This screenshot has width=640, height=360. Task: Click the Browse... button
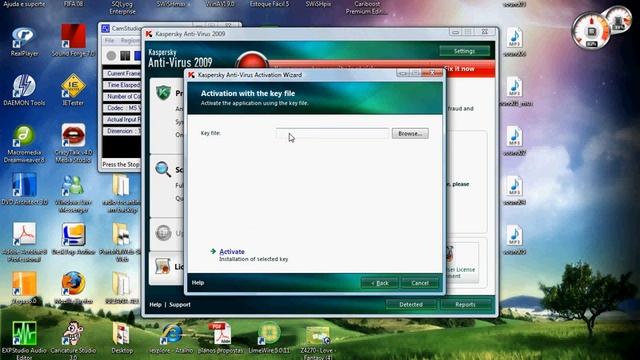coord(410,133)
